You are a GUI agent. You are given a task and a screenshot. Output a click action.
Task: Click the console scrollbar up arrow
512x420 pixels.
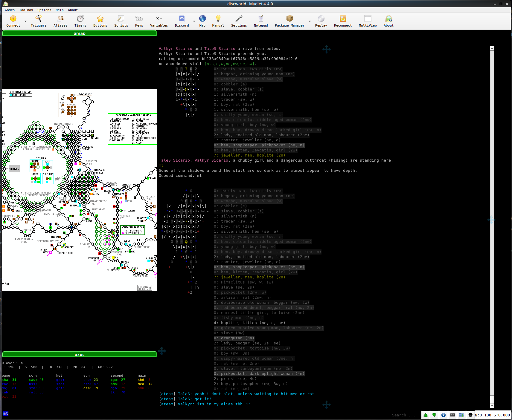point(492,48)
